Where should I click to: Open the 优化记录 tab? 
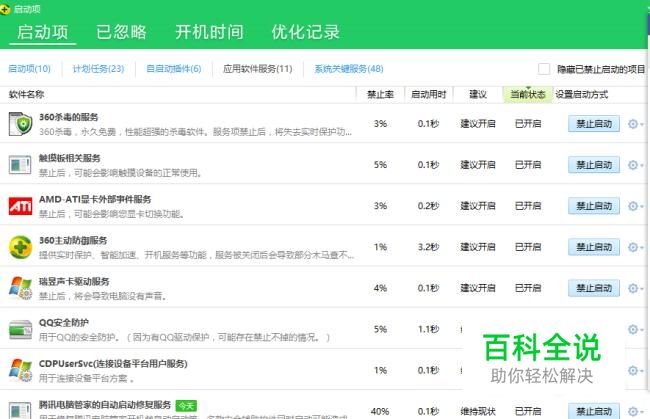pos(306,32)
